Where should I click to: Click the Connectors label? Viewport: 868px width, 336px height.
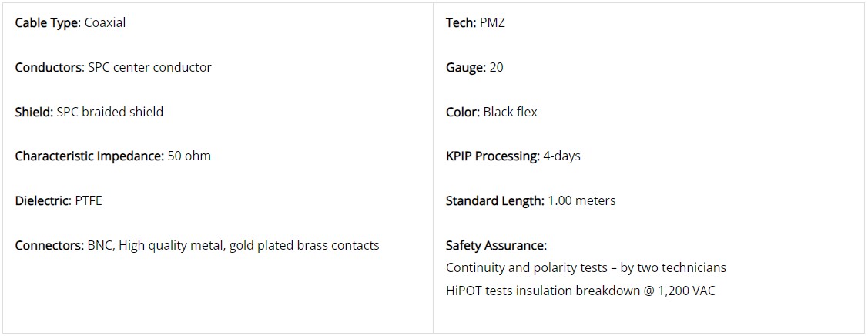[x=50, y=244]
